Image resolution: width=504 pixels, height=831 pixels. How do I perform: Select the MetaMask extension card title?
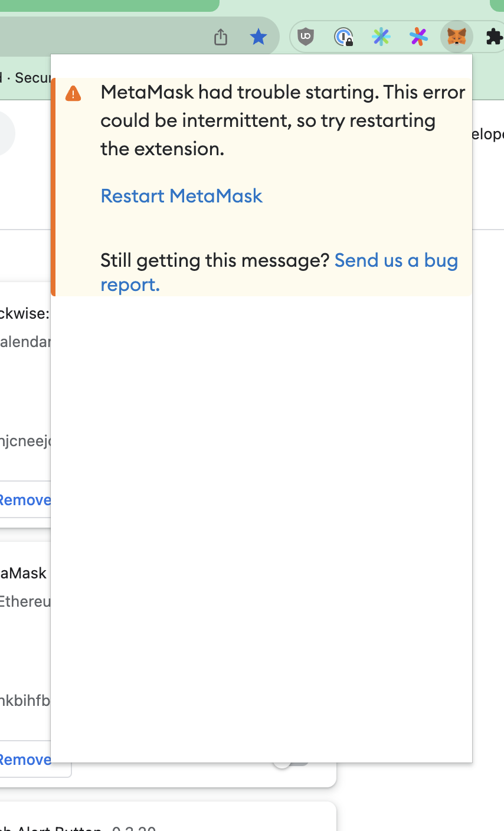[22, 572]
